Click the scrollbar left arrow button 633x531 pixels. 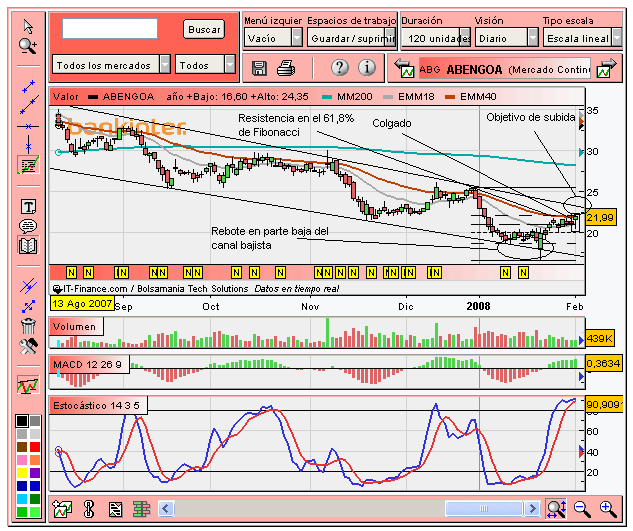tap(166, 508)
